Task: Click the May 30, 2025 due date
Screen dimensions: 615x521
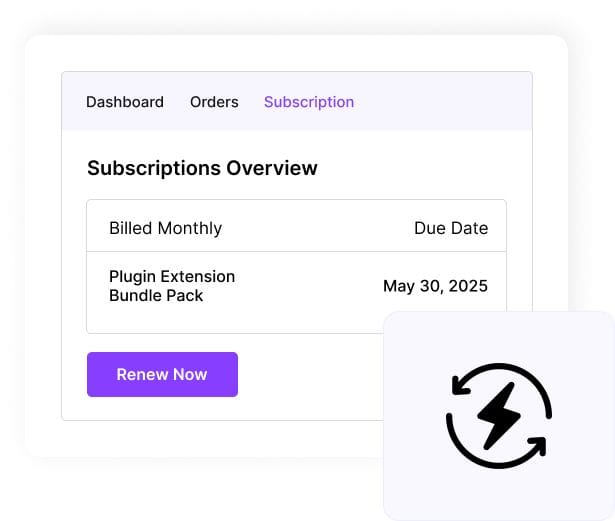Action: pyautogui.click(x=435, y=286)
